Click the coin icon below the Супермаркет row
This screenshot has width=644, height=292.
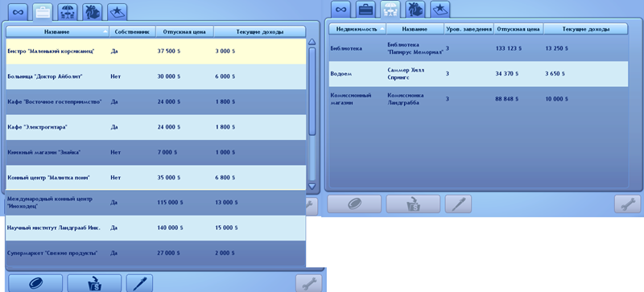[35, 283]
